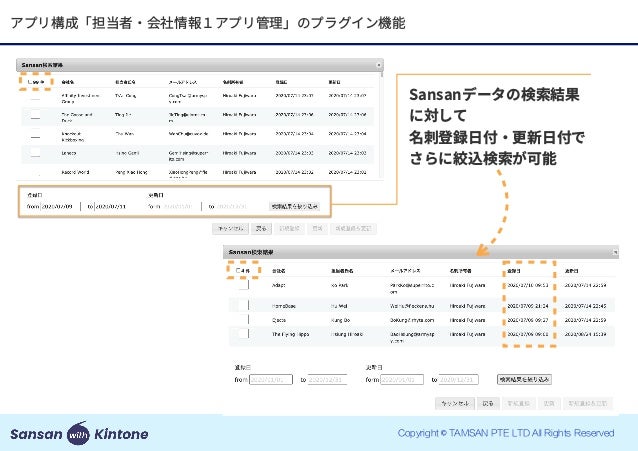
Task: Toggle select-all checkbox in lower results dialog
Action: pos(238,270)
